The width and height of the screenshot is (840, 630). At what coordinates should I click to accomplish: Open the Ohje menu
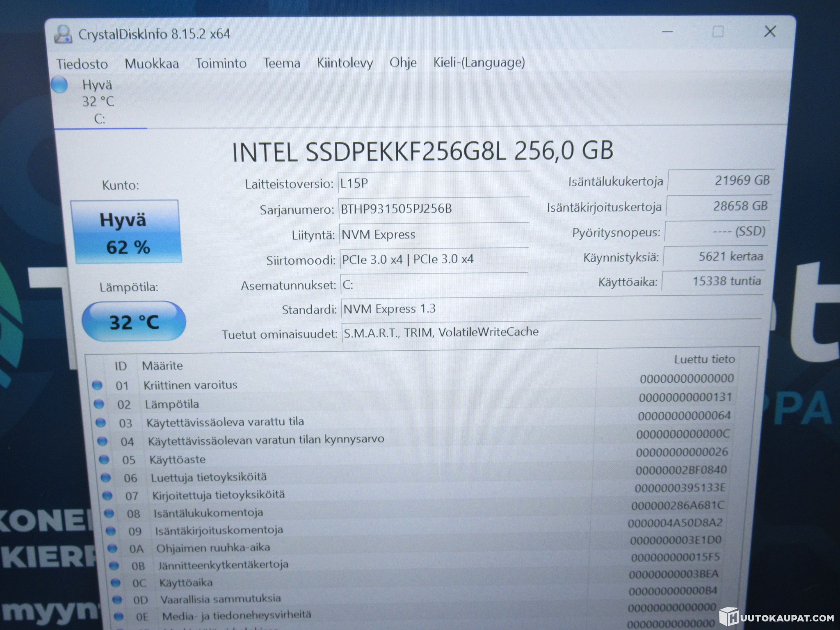(x=403, y=62)
